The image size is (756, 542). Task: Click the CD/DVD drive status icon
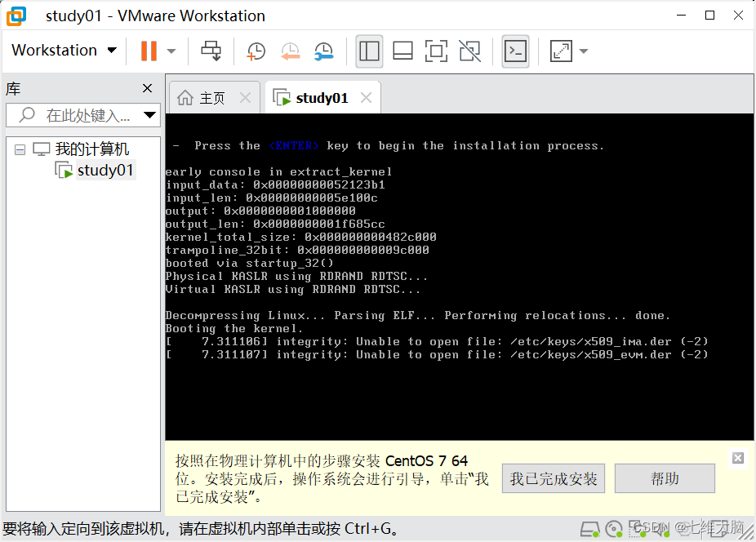coord(614,530)
